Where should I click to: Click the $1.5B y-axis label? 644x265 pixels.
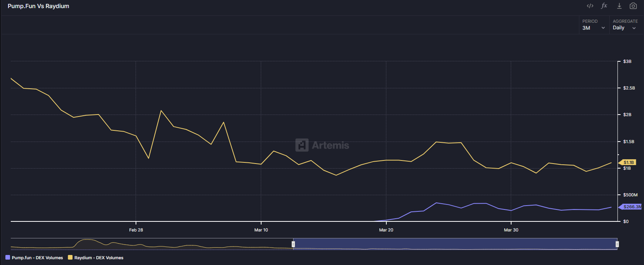[629, 142]
